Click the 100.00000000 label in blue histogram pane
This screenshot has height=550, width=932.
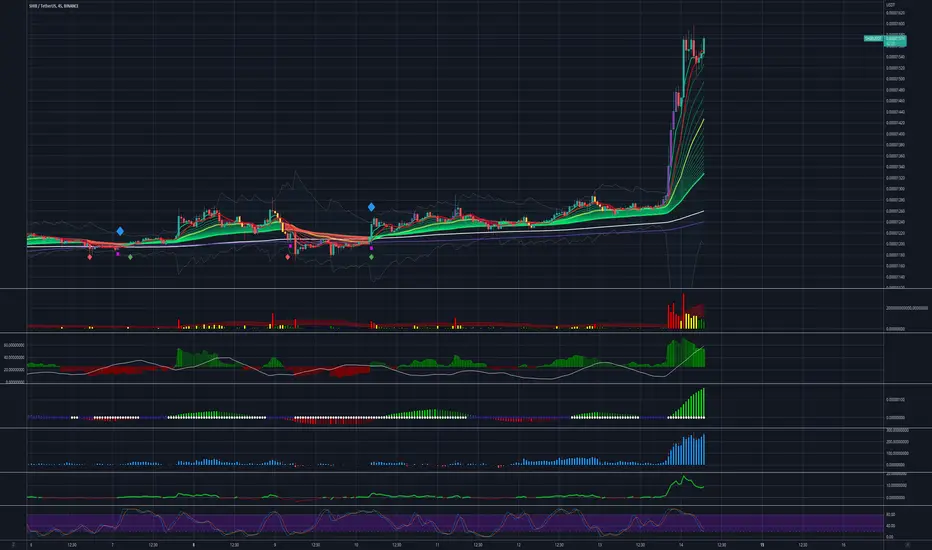pyautogui.click(x=898, y=453)
